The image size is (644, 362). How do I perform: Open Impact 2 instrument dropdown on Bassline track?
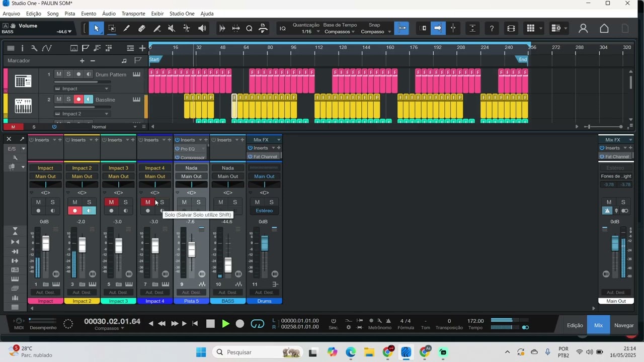coord(82,114)
